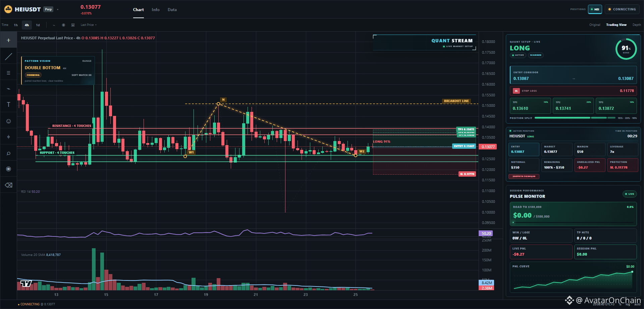The height and width of the screenshot is (309, 644).
Task: Click the erase drawings tool icon
Action: pos(8,185)
